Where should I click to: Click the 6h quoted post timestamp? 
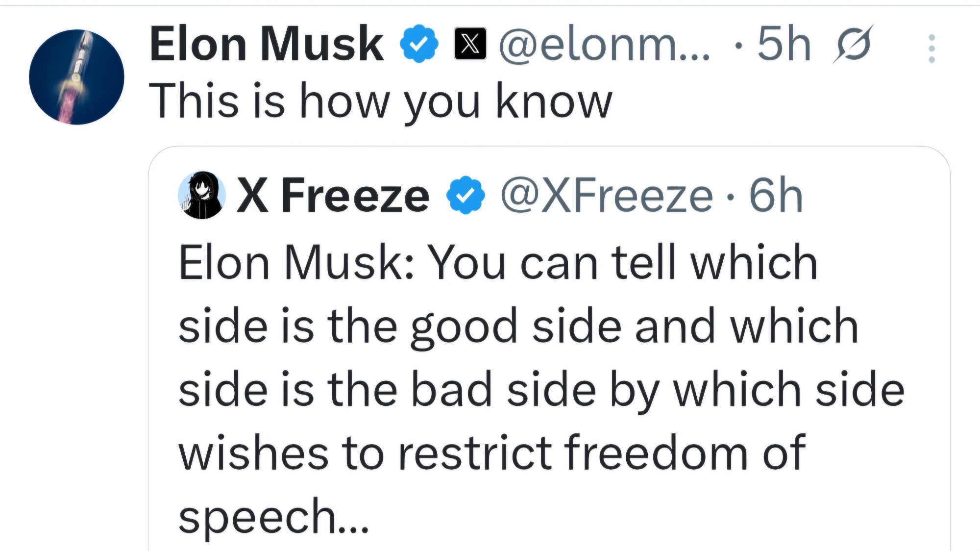tap(776, 196)
